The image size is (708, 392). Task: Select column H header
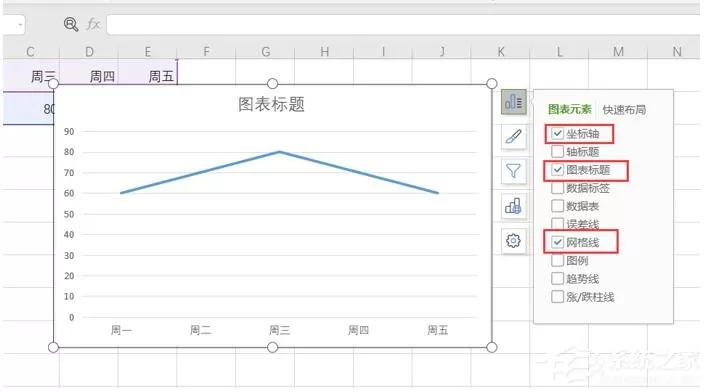click(x=324, y=52)
